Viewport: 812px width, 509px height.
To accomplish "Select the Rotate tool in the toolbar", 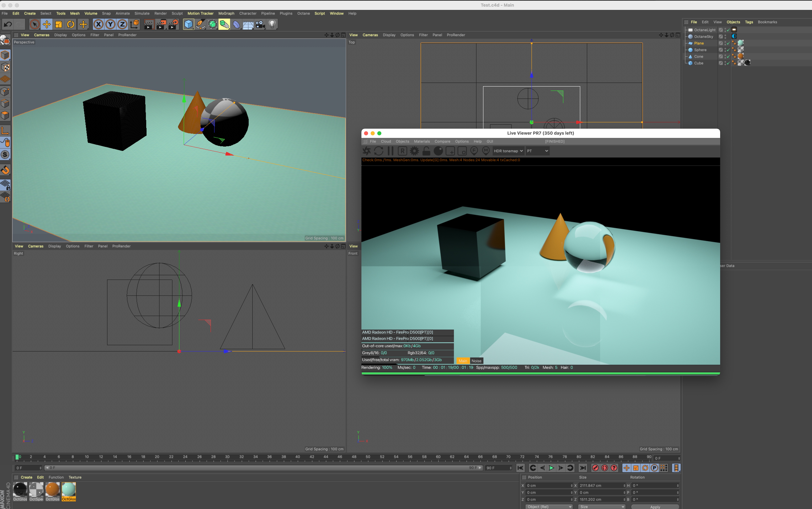I will pyautogui.click(x=71, y=24).
